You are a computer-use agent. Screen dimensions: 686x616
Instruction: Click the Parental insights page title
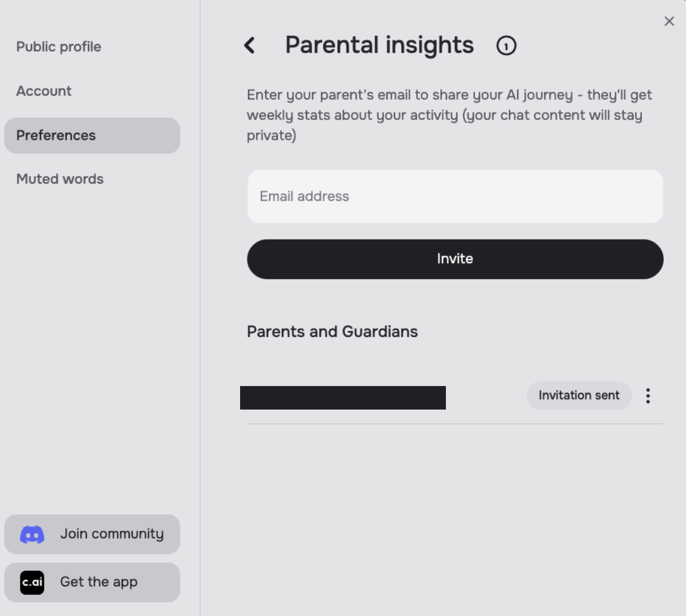click(379, 45)
